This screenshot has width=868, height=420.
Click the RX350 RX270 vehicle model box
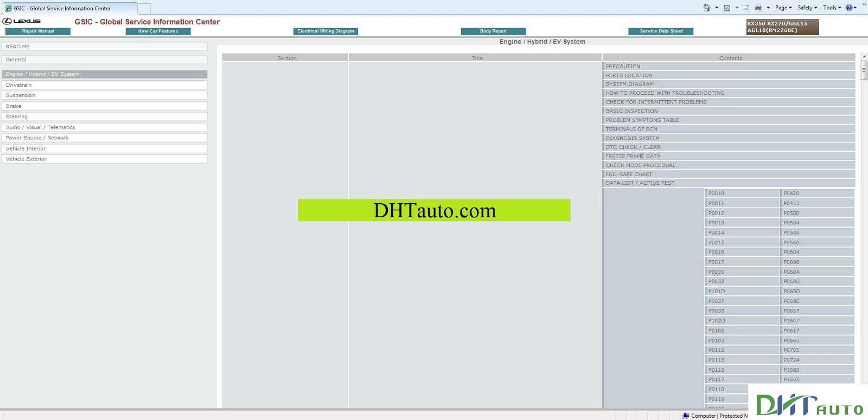pos(782,27)
